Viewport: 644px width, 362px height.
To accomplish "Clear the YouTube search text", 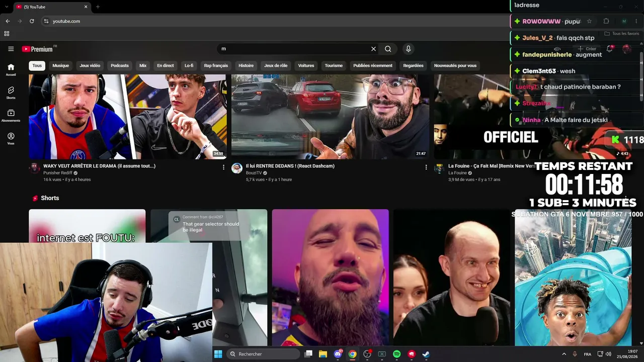I will [x=373, y=49].
